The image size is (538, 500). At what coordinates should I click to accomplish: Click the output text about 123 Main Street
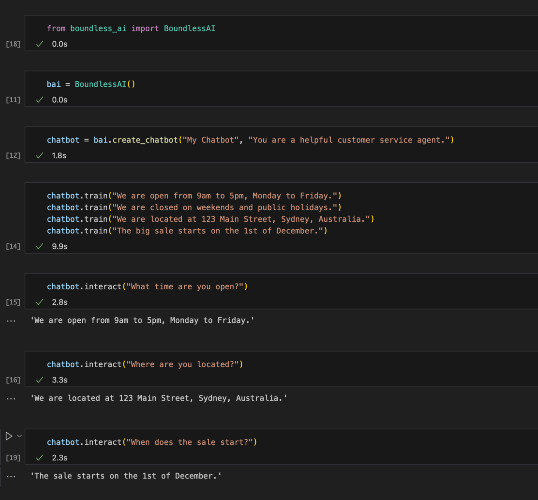point(159,398)
